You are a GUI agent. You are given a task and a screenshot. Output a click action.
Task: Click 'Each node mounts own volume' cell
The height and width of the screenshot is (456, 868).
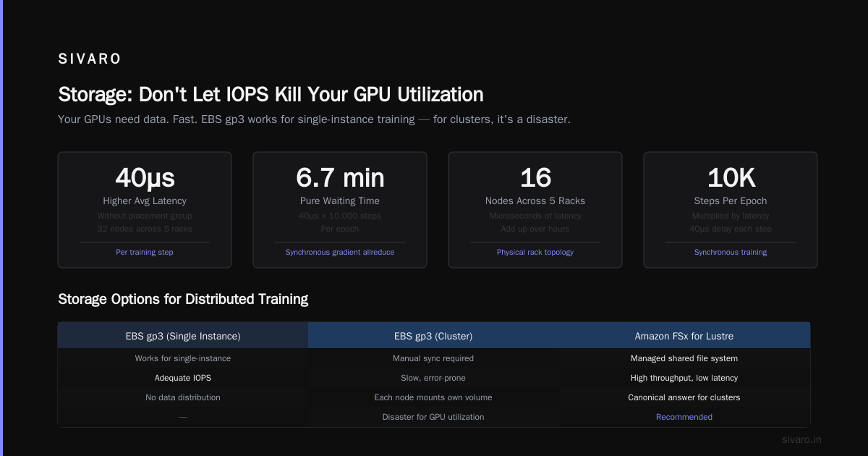point(433,397)
